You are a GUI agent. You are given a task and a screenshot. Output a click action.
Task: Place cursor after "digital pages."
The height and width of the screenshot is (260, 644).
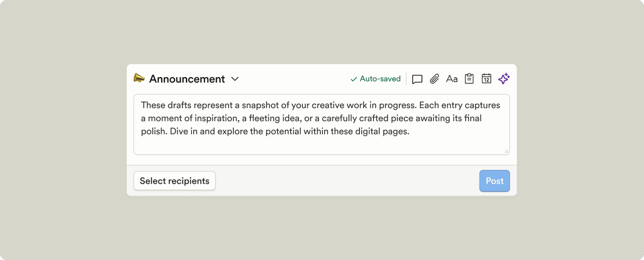410,132
